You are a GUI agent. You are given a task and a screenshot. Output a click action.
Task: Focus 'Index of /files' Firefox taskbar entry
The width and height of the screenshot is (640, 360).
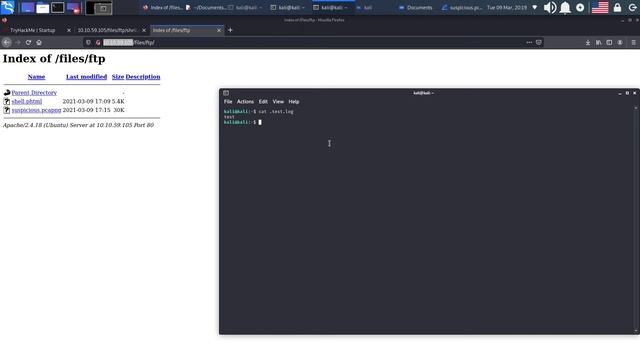pyautogui.click(x=162, y=7)
